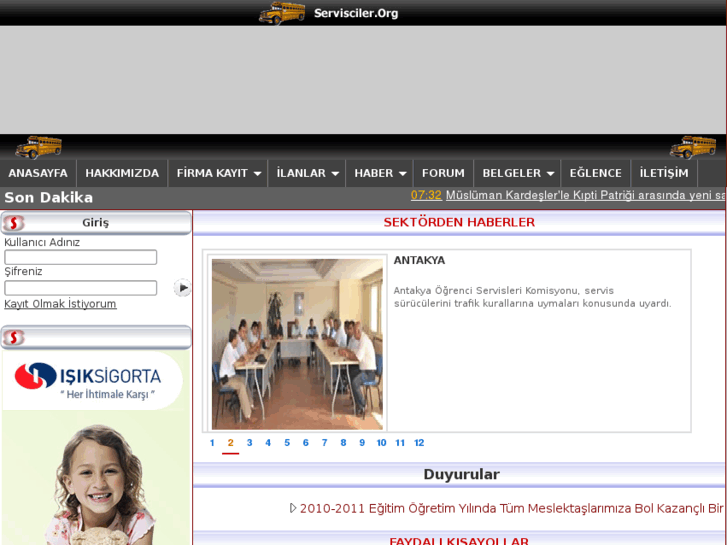
Task: Open the 2010-2011 Eğitim Öğretim announcement
Action: [511, 508]
